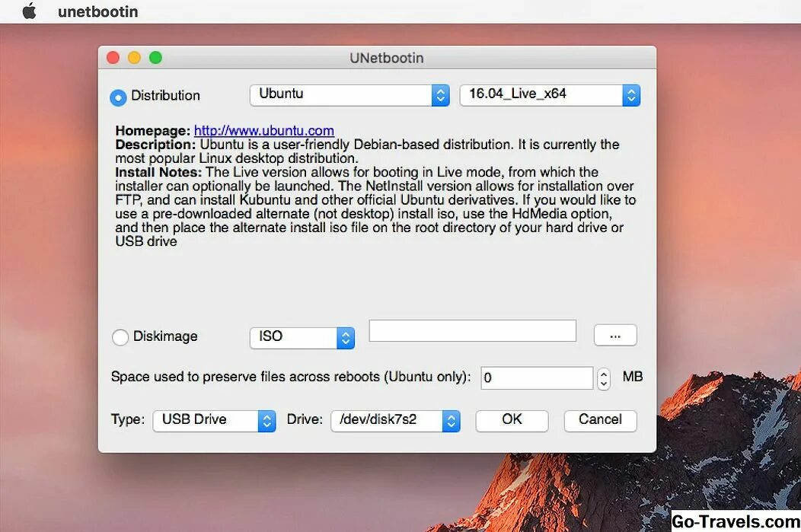This screenshot has width=801, height=532.
Task: Click the Cancel button
Action: pos(600,421)
